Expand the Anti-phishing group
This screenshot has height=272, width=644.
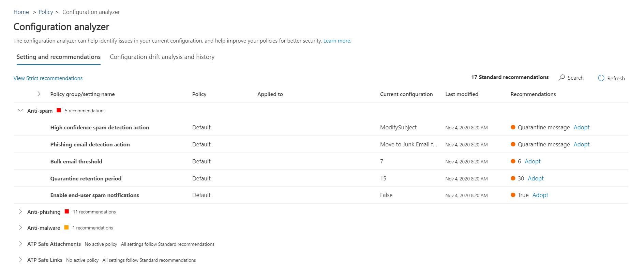coord(20,211)
